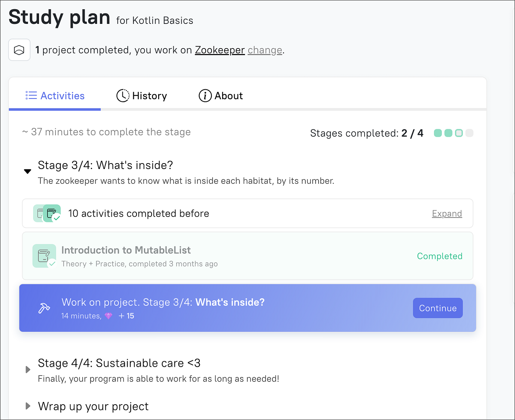The image size is (515, 420).
Task: Expand Wrap up your project section
Action: coord(28,406)
